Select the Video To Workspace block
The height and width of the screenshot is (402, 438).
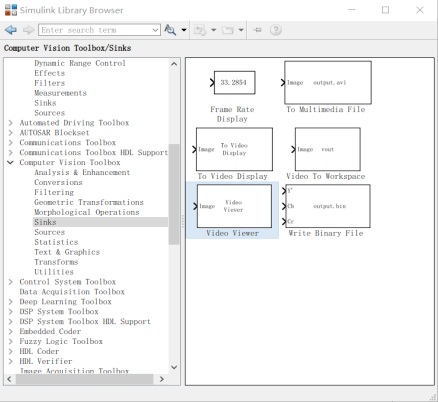tap(326, 154)
